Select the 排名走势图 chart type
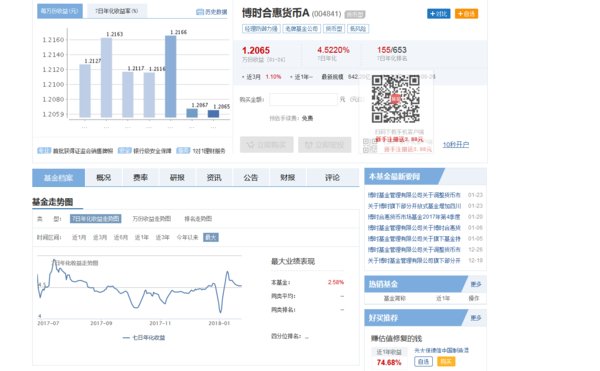Viewport: 600px width, 371px height. coord(198,219)
